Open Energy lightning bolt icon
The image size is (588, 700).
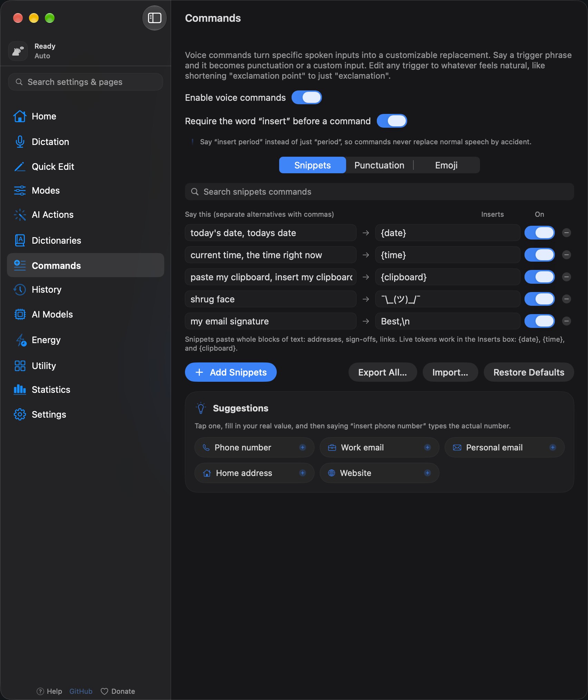[21, 340]
